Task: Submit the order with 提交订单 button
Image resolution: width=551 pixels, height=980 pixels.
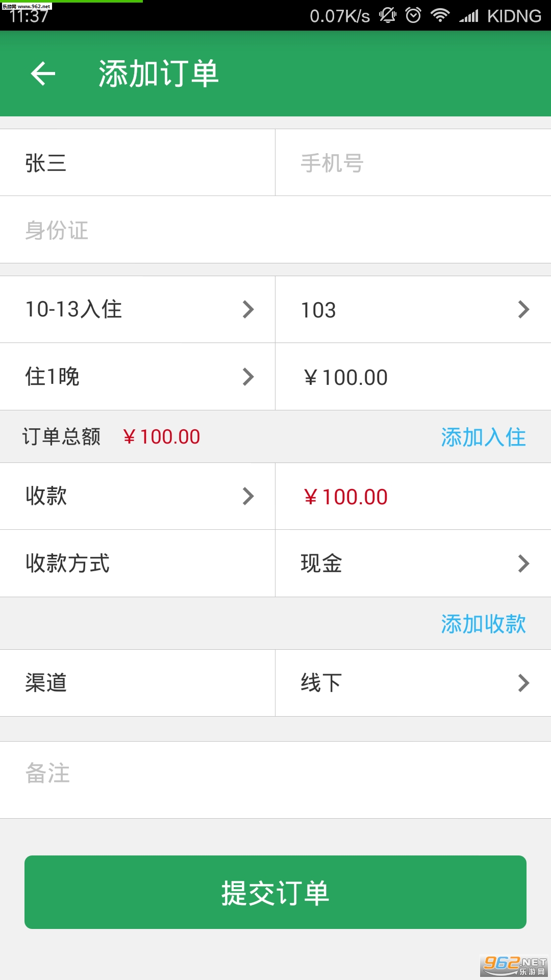Action: [x=275, y=892]
